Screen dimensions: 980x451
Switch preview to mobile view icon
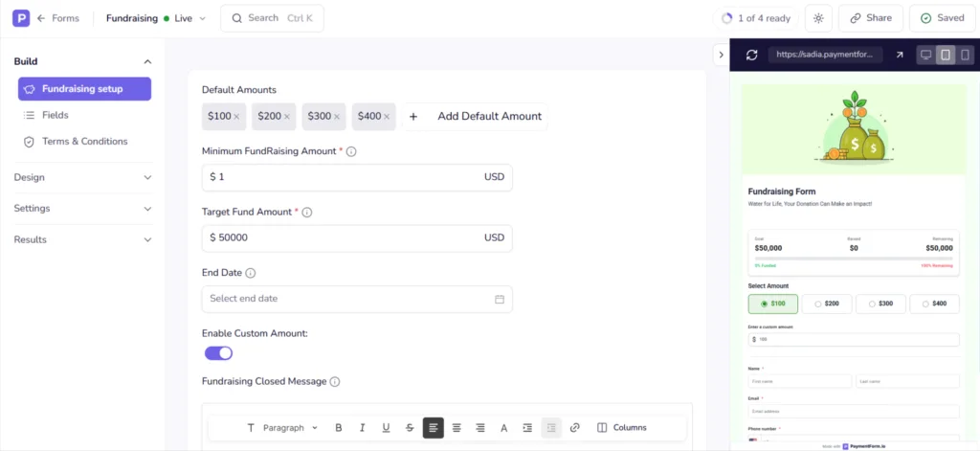(x=965, y=55)
